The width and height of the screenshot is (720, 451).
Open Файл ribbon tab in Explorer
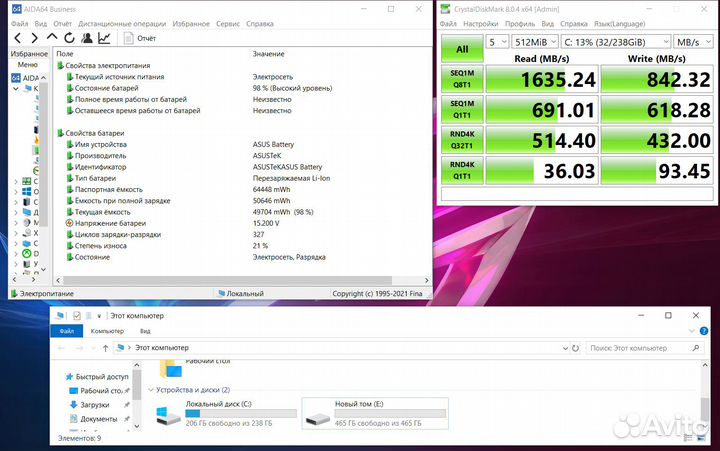click(x=67, y=331)
